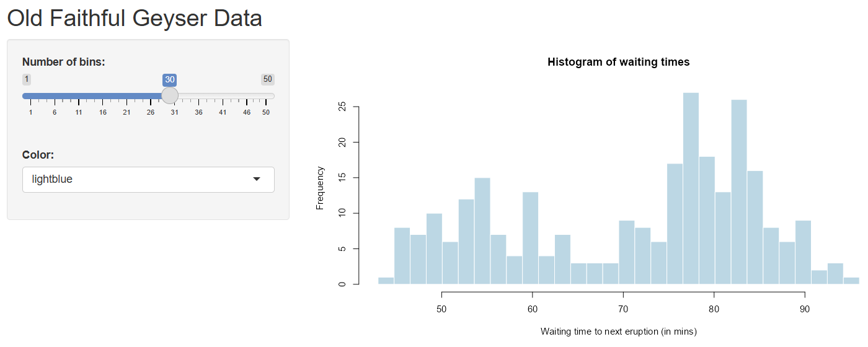Click the "Old Faithful Geyser Data" heading

coord(135,18)
